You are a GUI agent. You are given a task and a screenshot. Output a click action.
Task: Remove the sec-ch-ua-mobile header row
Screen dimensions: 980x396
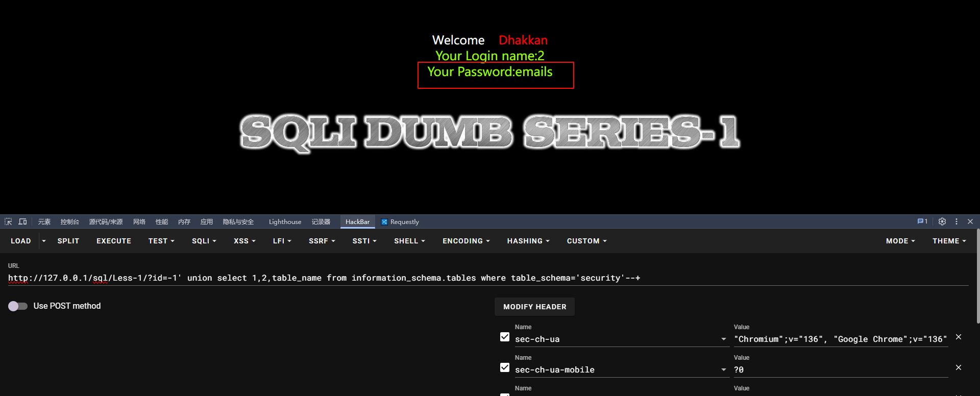point(959,367)
